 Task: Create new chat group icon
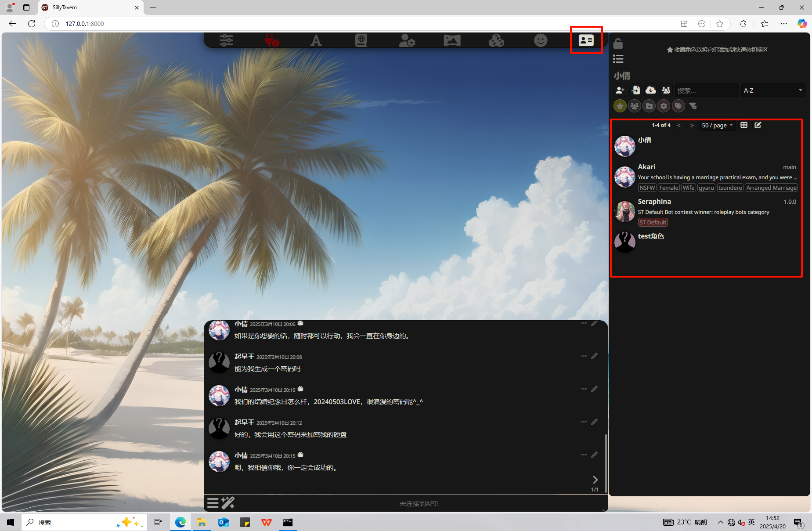(x=666, y=90)
